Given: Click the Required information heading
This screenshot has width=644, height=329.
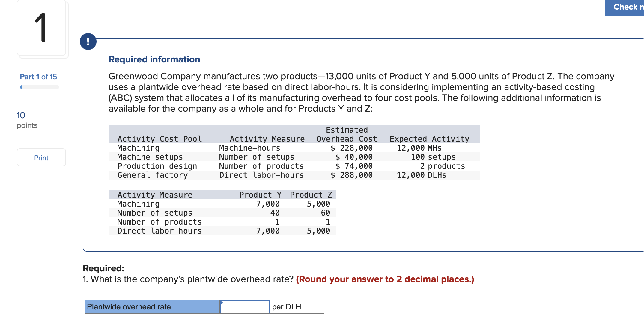Looking at the screenshot, I should pyautogui.click(x=154, y=59).
